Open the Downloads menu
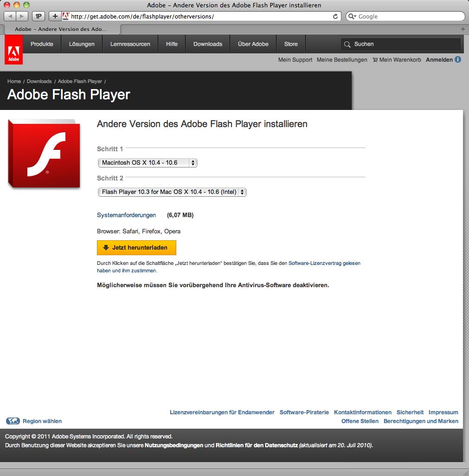 point(208,44)
